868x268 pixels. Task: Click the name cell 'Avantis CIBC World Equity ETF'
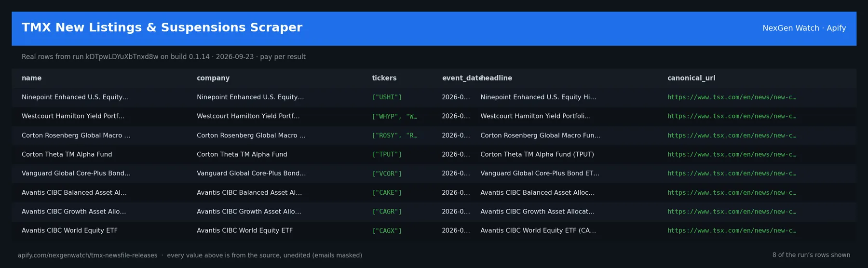click(70, 230)
